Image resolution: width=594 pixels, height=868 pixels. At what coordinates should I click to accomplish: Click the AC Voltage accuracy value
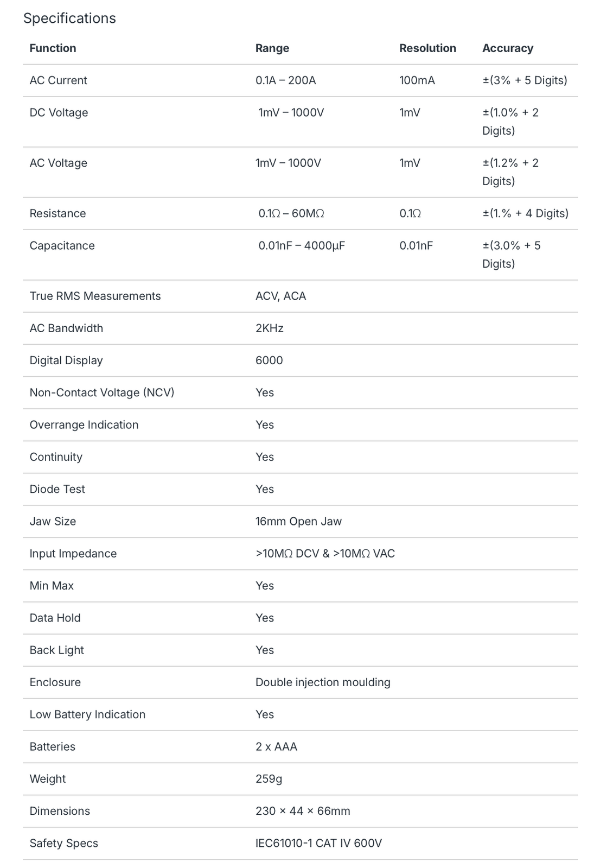(510, 172)
